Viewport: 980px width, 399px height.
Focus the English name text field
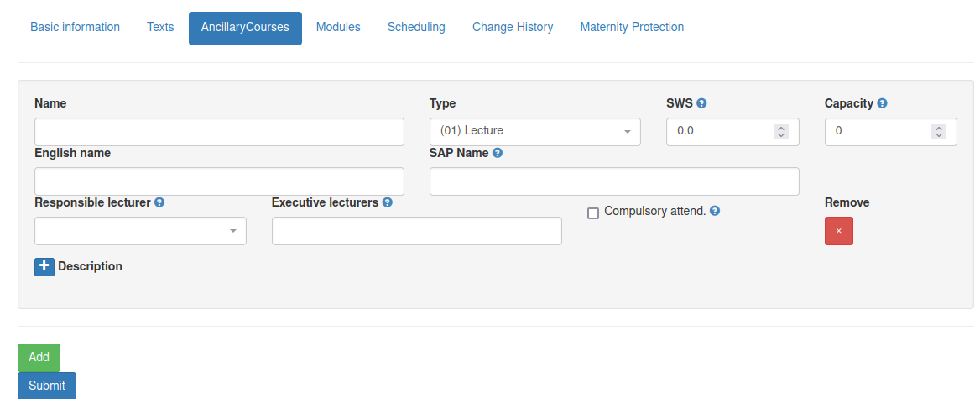coord(219,181)
